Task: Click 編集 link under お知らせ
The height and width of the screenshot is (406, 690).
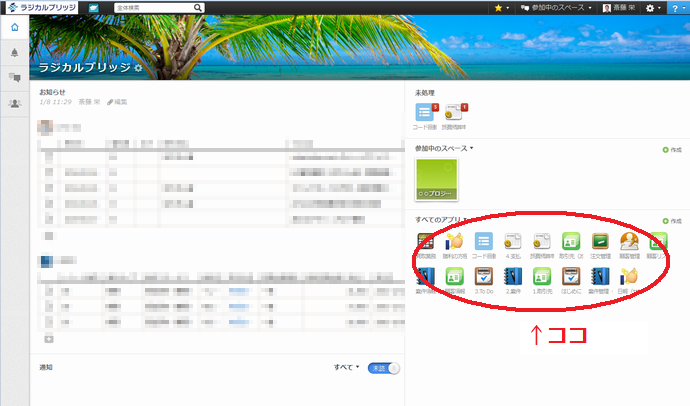Action: [x=117, y=102]
